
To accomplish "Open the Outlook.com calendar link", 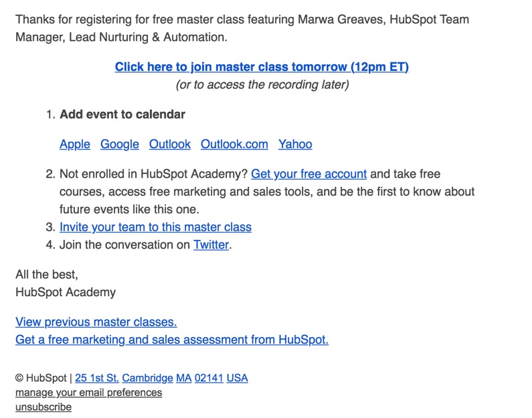I will click(234, 144).
